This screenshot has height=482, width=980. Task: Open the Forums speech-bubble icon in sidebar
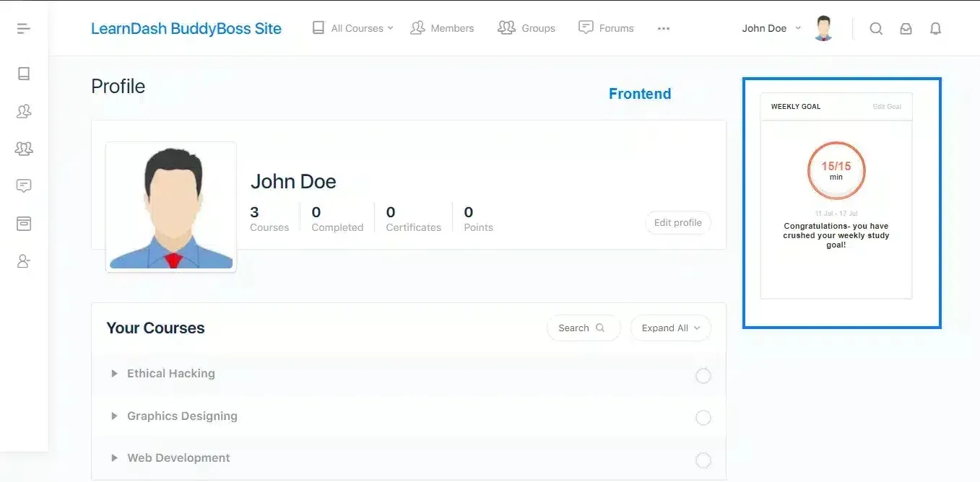coord(24,185)
